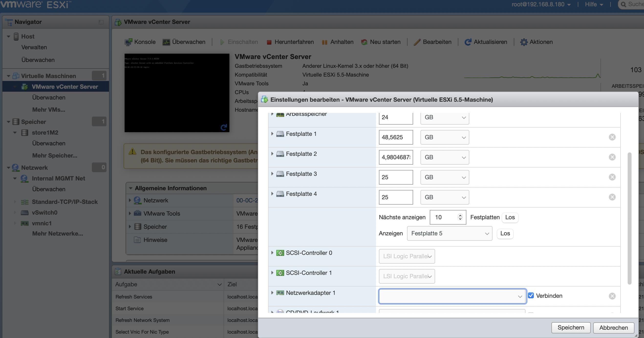
Task: Open the Anzeigen Festplatte 5 selector
Action: (x=449, y=233)
